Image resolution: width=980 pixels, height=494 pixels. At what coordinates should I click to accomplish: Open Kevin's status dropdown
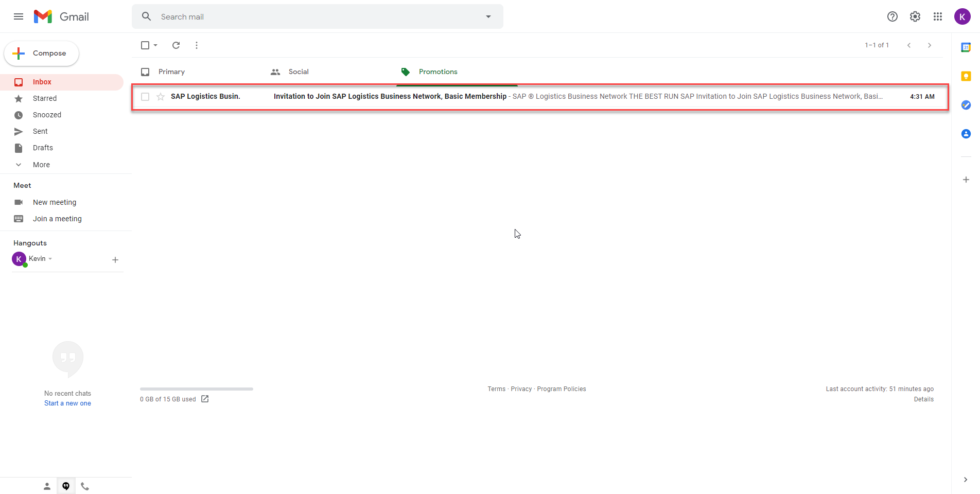[x=50, y=259]
